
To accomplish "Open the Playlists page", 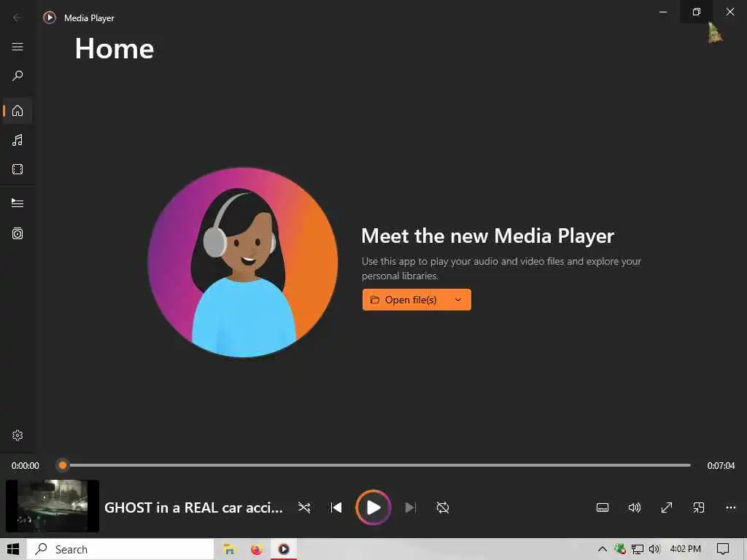I will (18, 234).
